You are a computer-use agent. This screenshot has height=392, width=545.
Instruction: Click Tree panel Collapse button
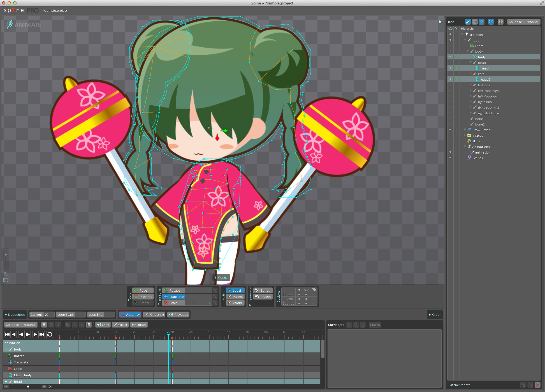click(x=515, y=22)
